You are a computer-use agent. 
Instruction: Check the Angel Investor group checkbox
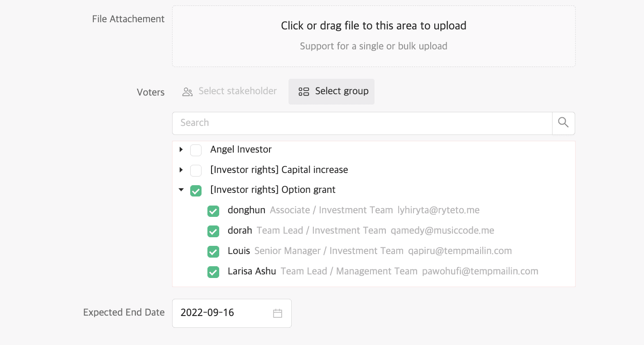click(x=196, y=150)
